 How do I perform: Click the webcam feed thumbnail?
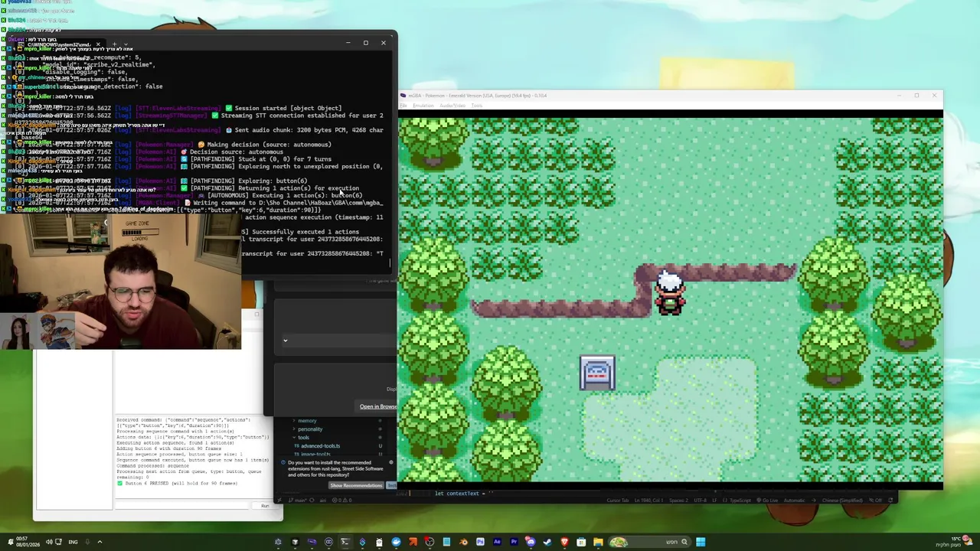pos(120,282)
